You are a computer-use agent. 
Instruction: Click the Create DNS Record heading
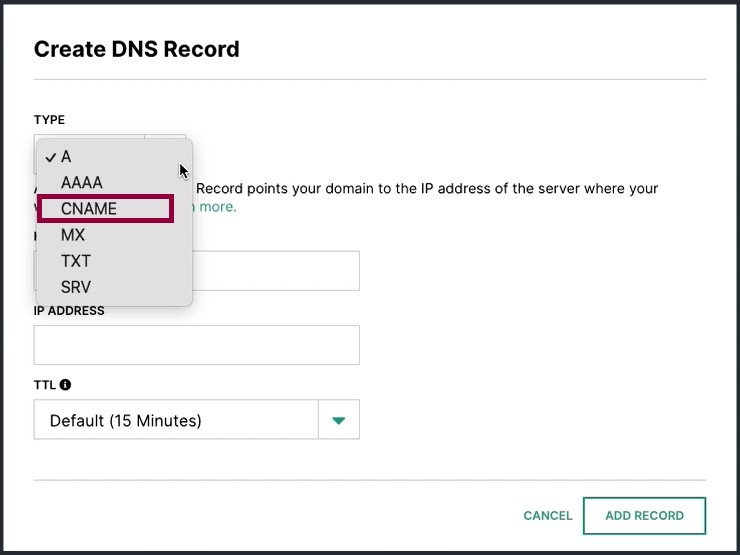click(x=137, y=49)
